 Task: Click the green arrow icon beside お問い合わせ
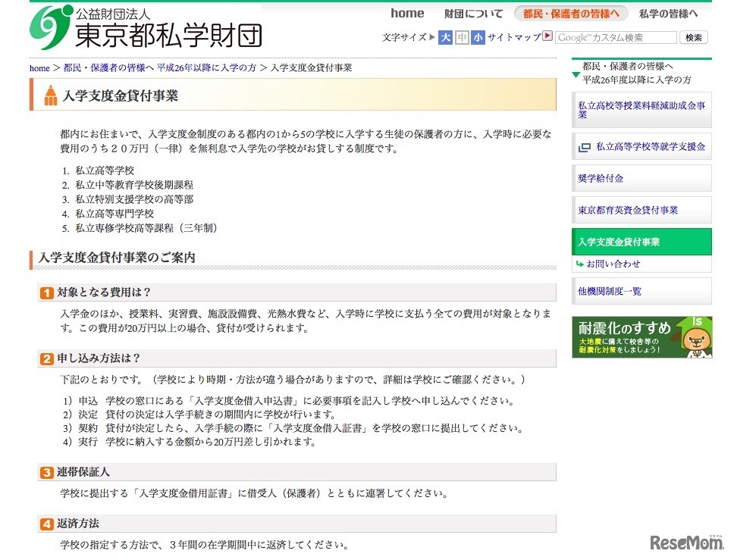(x=580, y=265)
